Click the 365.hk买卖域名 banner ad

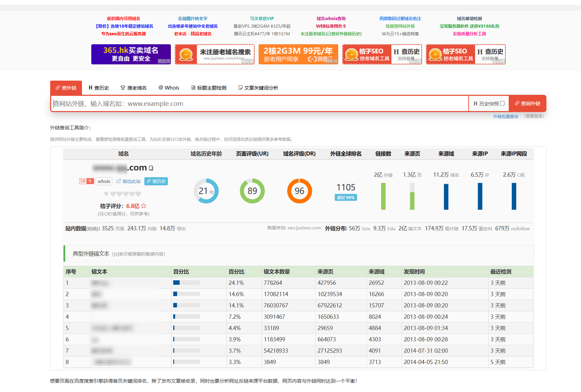(131, 54)
